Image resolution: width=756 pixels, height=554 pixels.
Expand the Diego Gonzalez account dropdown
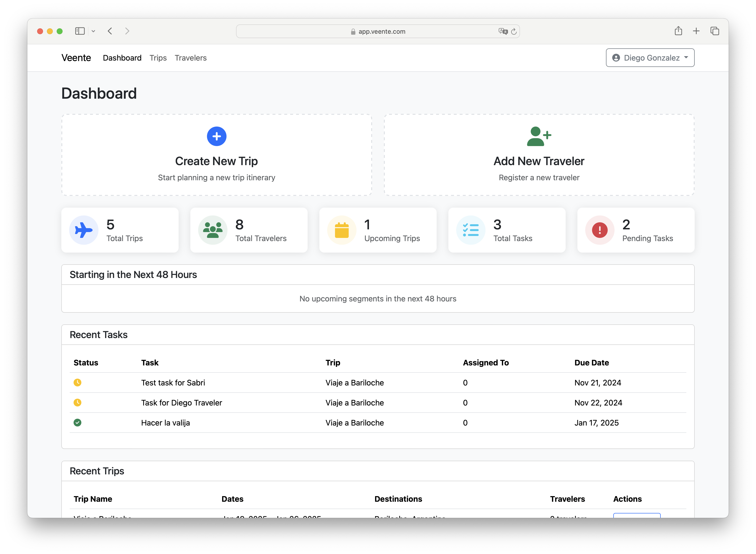[650, 57]
